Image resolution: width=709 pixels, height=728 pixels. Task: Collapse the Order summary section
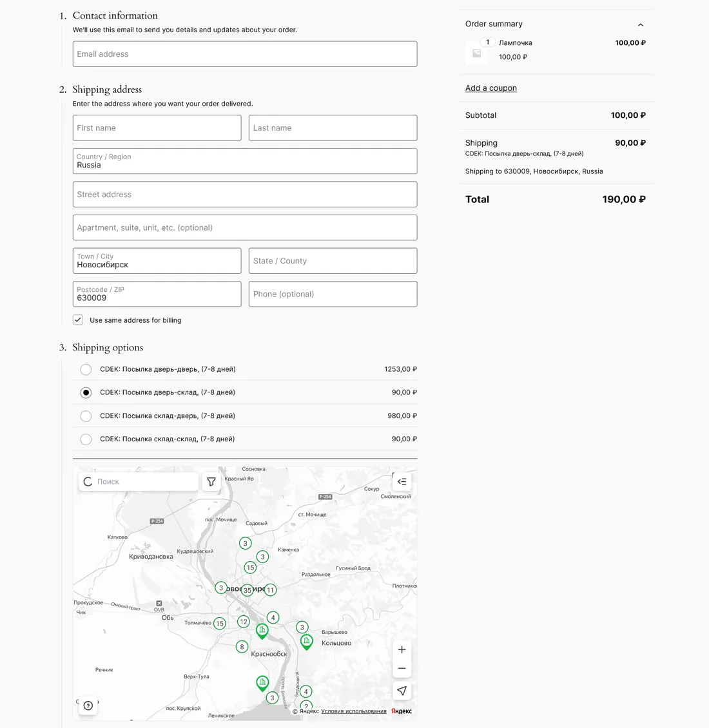click(641, 24)
